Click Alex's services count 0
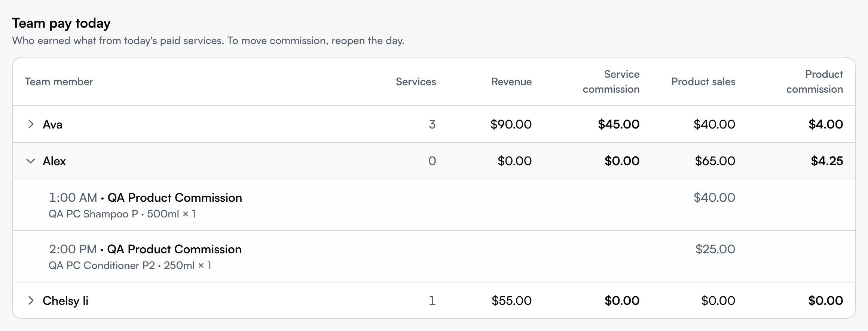Screen dimensions: 868x331 [x=432, y=161]
